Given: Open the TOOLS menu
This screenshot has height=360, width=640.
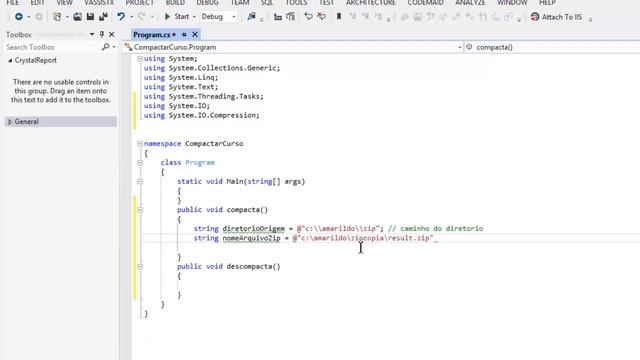Looking at the screenshot, I should coord(296,3).
